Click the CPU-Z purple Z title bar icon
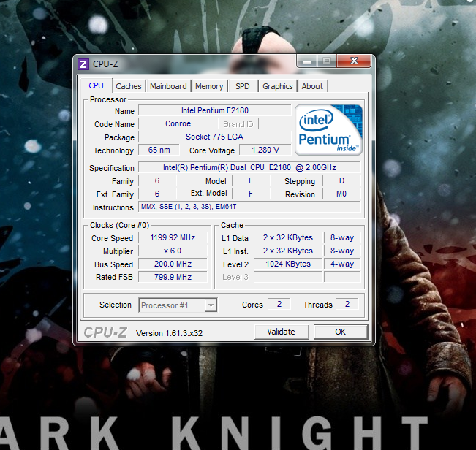 click(83, 64)
